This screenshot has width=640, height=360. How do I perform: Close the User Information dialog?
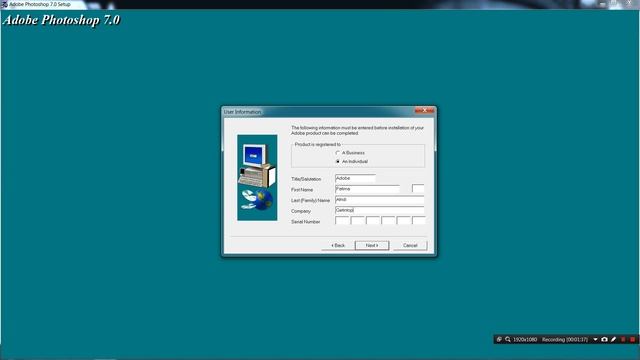(x=424, y=111)
